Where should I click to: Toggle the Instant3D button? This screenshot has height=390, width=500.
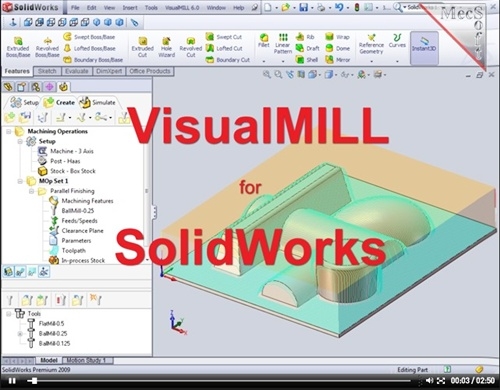coord(424,48)
